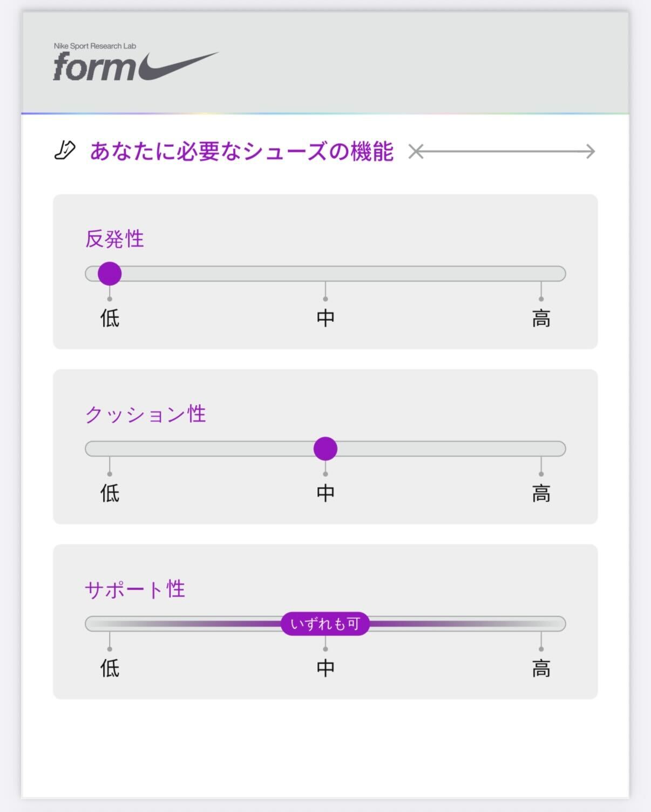Click the Nike swoosh logo

[178, 67]
